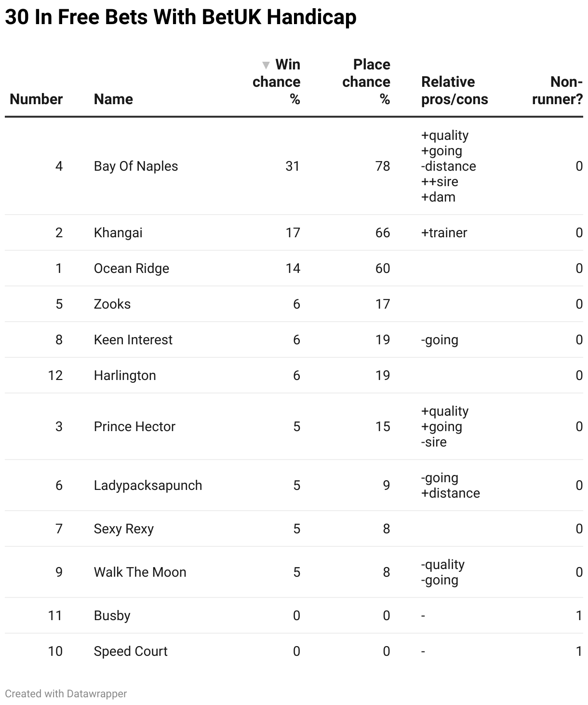This screenshot has width=588, height=705.
Task: Click Keen Interest -going note
Action: 440,340
